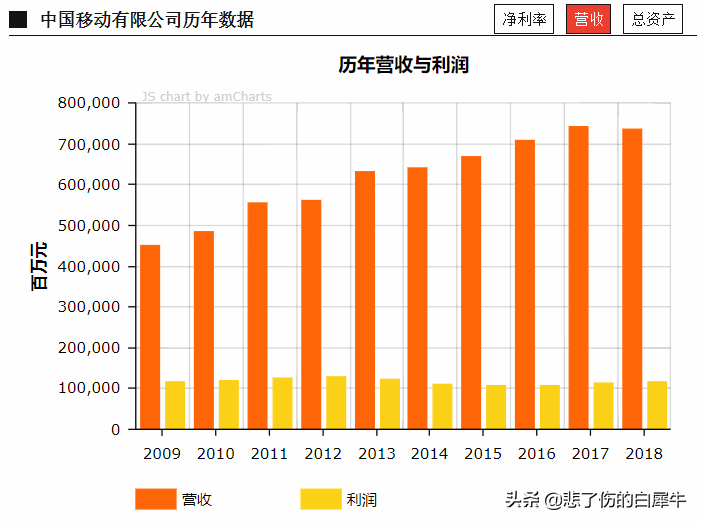The width and height of the screenshot is (701, 523).
Task: Select the red 营收 tab
Action: coord(588,19)
